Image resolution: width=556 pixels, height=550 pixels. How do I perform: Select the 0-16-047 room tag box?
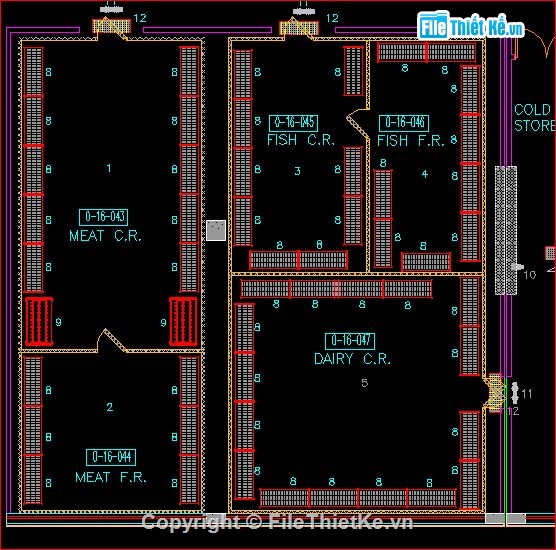(350, 341)
